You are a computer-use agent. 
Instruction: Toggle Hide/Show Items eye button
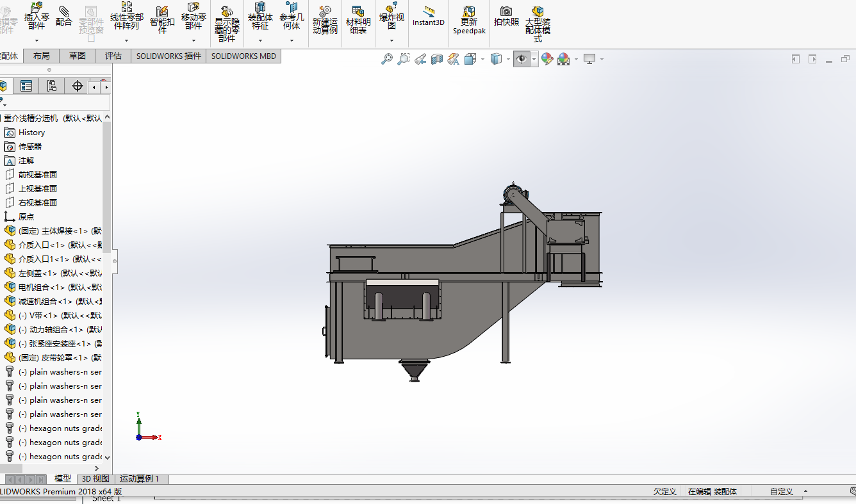522,59
